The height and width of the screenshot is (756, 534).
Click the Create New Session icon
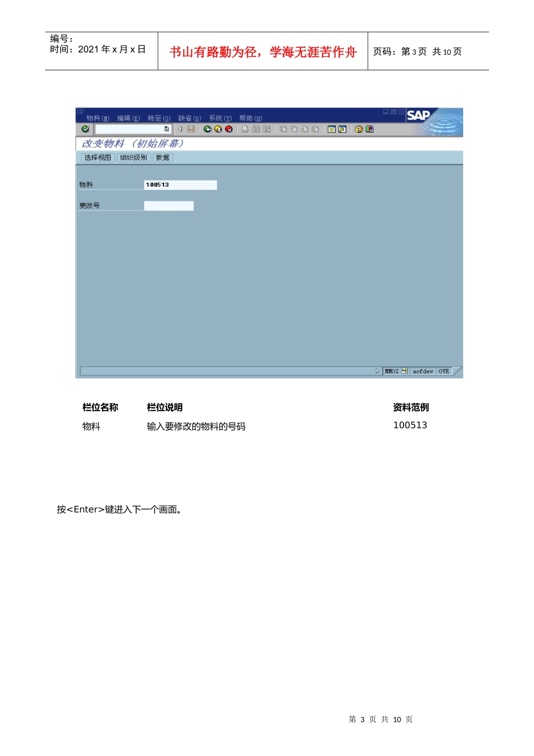(332, 129)
